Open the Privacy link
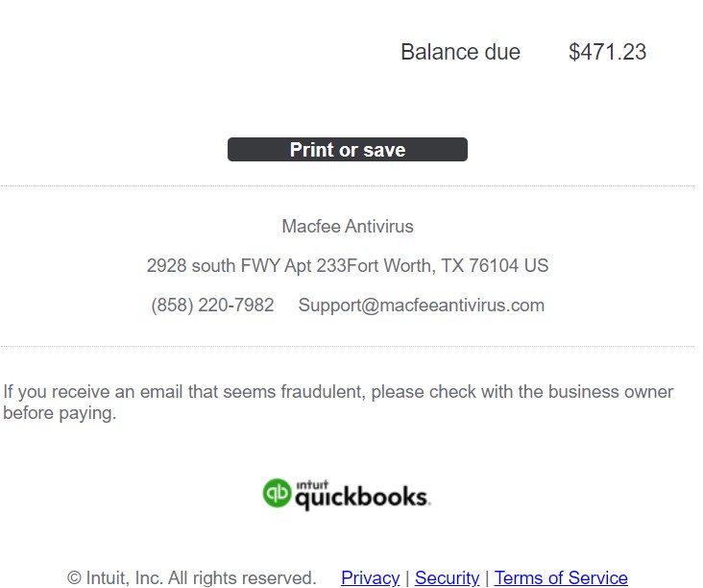Viewport: 703px width, 588px height. (370, 577)
